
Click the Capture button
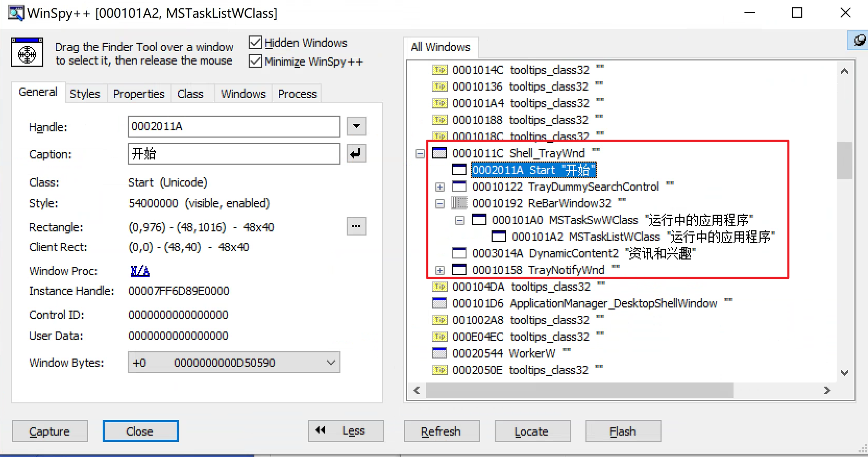(x=50, y=431)
